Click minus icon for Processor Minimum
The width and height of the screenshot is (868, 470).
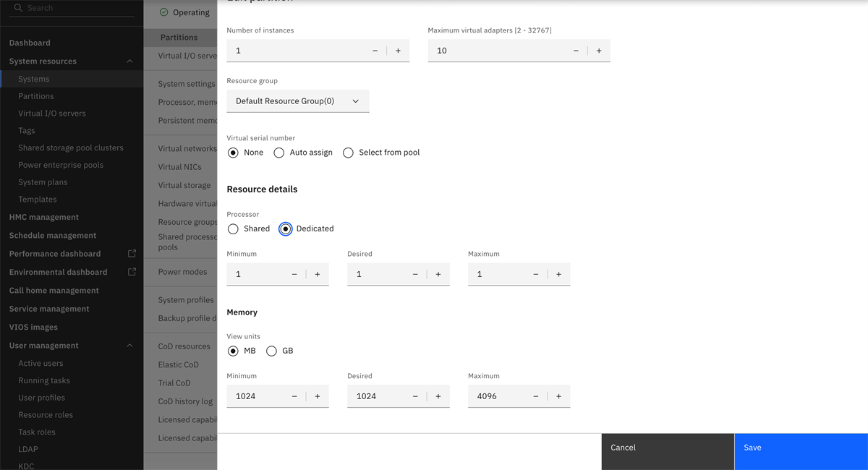point(294,274)
